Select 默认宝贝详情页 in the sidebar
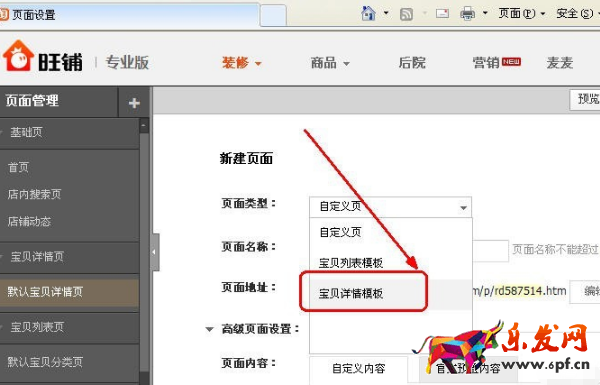Screen dimensions: 600x385 (x=69, y=292)
